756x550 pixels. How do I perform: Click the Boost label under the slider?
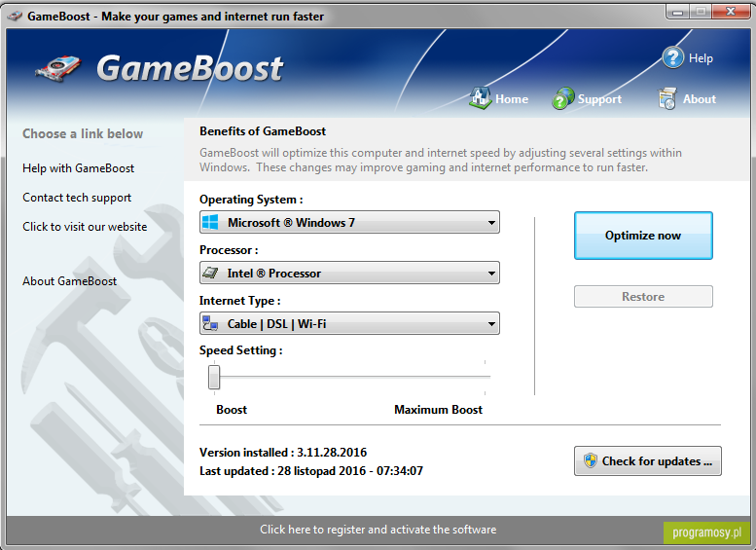[232, 410]
